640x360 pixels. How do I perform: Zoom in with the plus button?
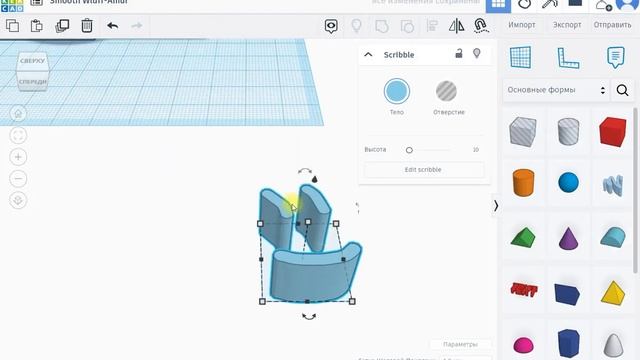(x=18, y=157)
